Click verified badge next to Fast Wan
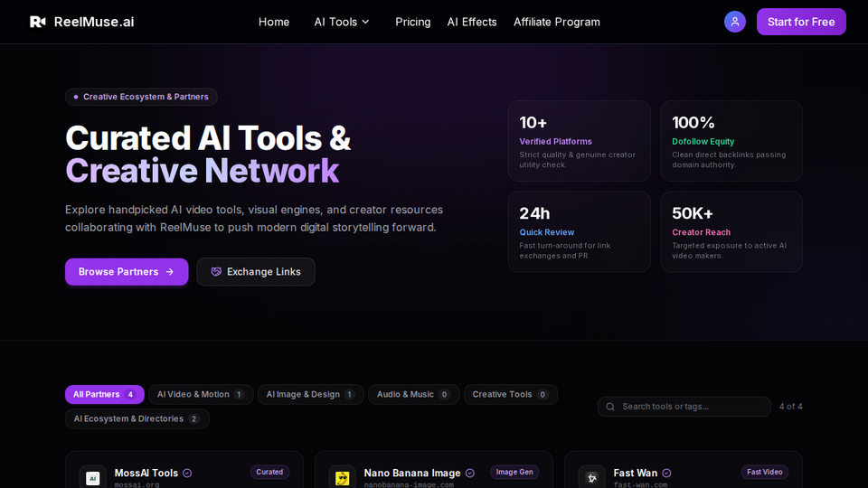 point(666,473)
